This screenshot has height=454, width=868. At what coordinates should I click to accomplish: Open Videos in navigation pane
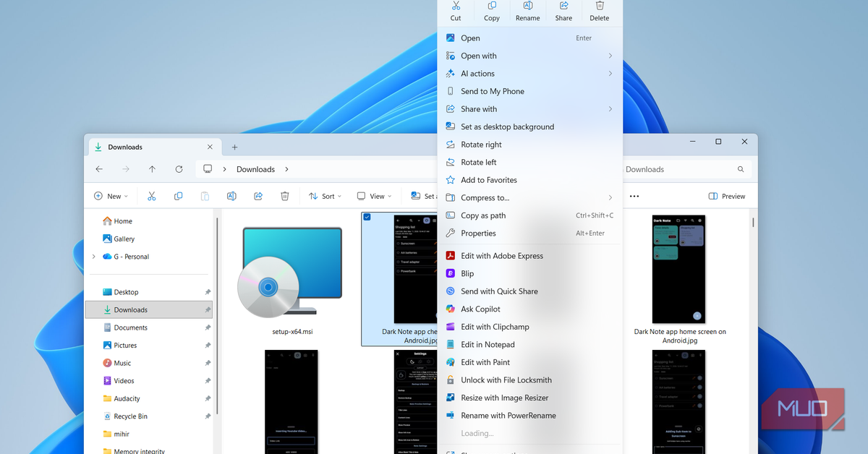(150, 381)
